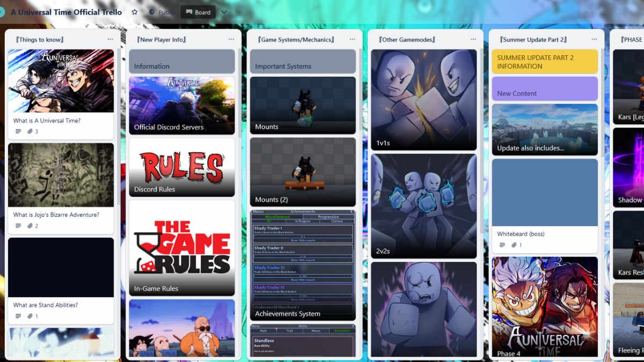
Task: Open the 'SUMMER UPDATE PART 2 INFORMATION' yellow label card
Action: pos(544,61)
